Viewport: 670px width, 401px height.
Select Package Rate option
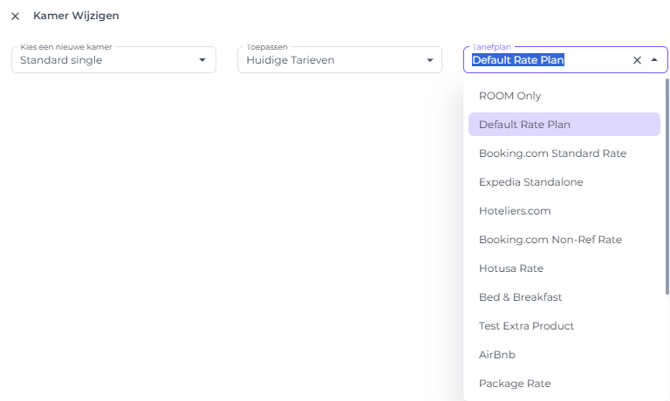pos(514,383)
